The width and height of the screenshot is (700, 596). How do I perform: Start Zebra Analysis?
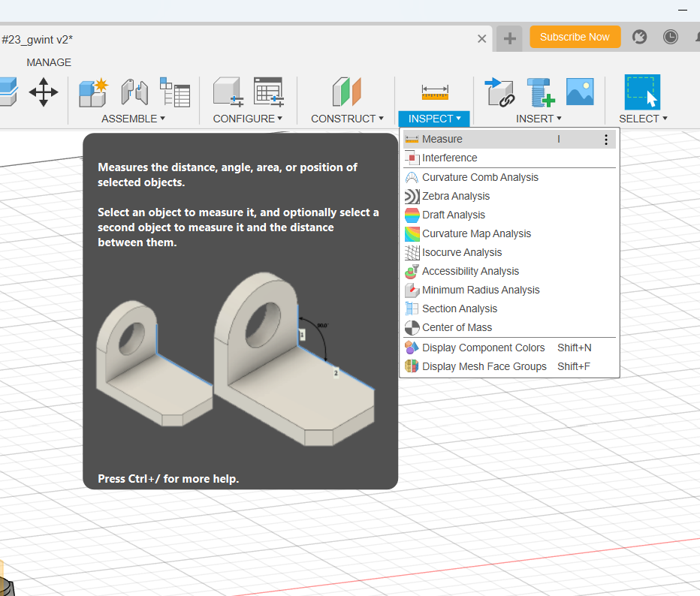pos(509,196)
